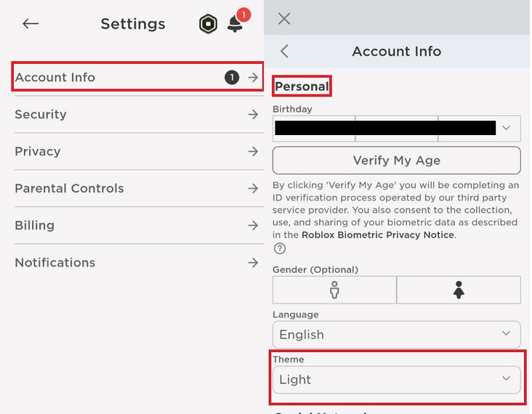The image size is (532, 414).
Task: Click the back chevron on Account Info
Action: pyautogui.click(x=285, y=51)
